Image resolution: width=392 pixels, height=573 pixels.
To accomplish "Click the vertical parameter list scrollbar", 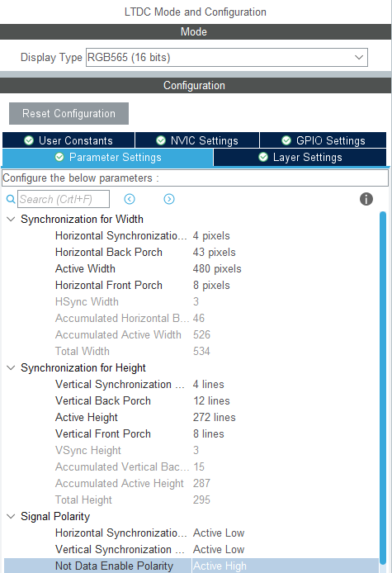I will (383, 387).
